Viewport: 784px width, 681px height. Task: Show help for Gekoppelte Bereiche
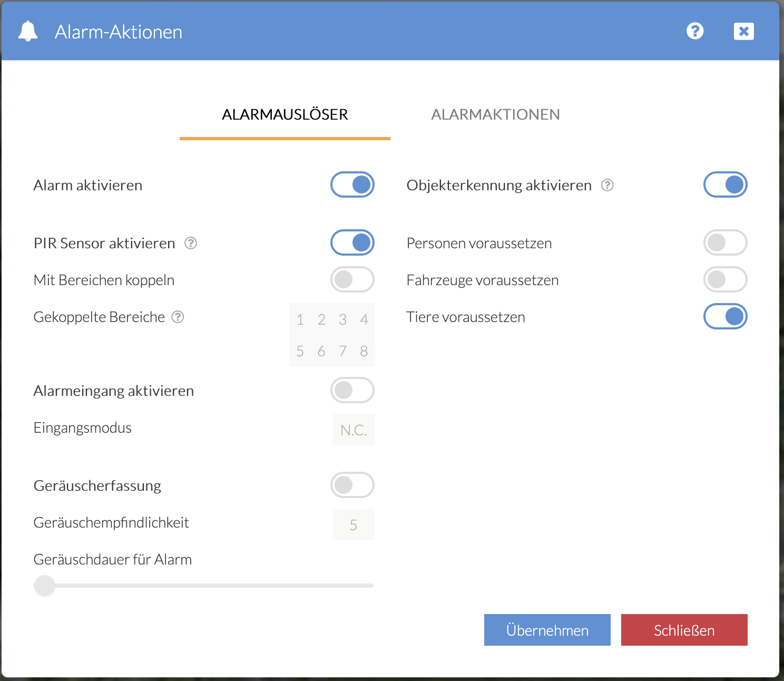click(x=178, y=317)
